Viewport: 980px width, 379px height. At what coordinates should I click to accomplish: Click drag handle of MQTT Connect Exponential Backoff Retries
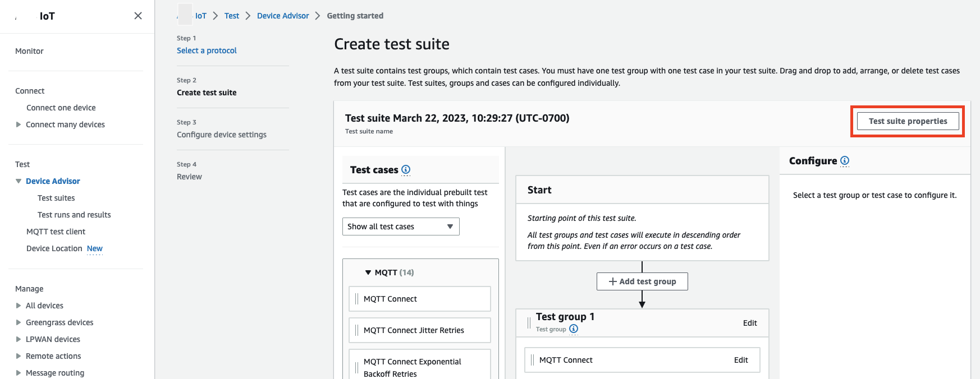(x=356, y=367)
